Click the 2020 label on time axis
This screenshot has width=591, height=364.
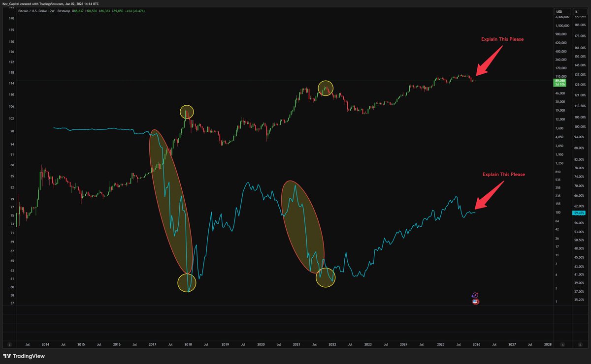coord(261,345)
